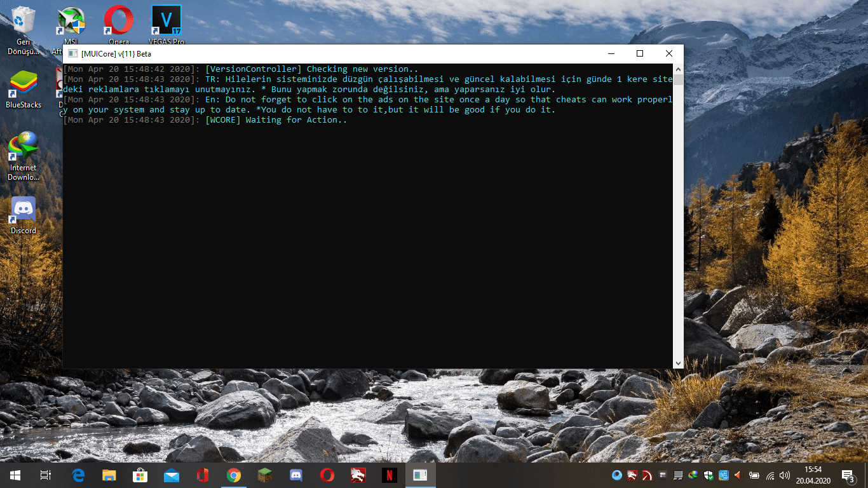Click the "Waiting for Action.." console text
This screenshot has height=488, width=868.
point(297,120)
